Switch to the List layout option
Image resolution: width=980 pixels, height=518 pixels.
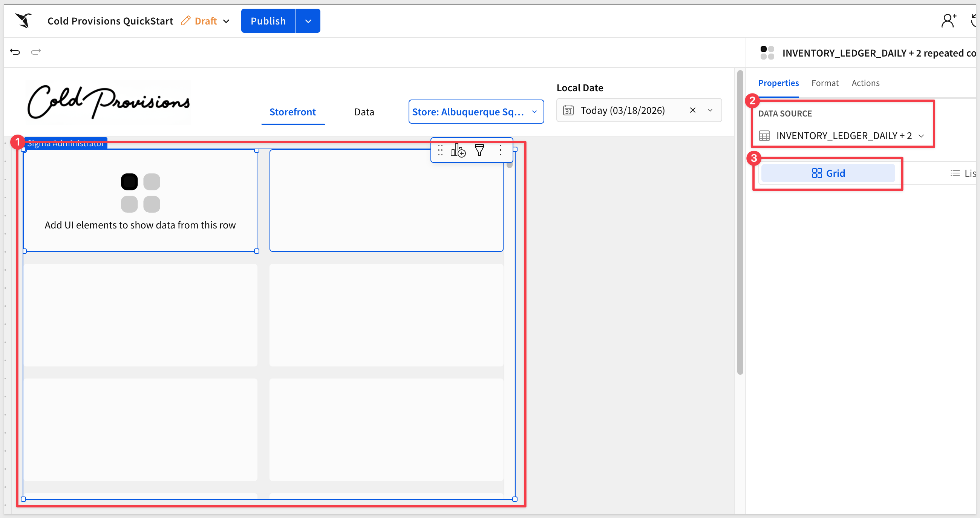(x=963, y=173)
